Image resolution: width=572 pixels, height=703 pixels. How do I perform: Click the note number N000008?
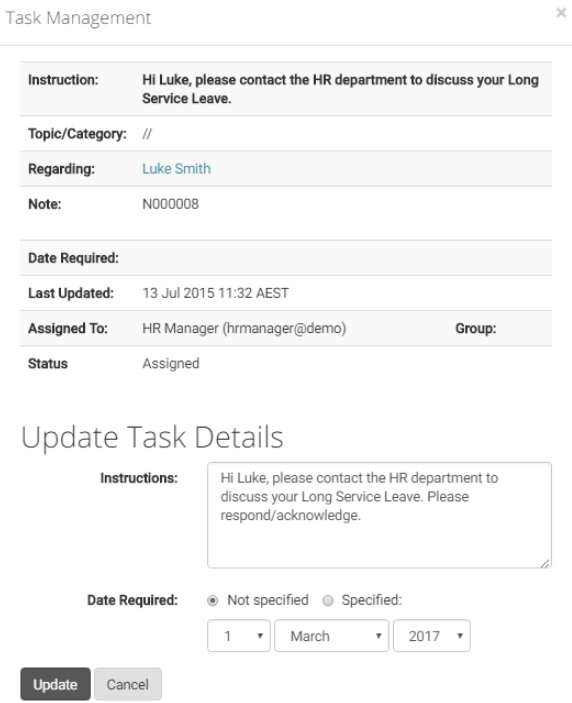[170, 204]
